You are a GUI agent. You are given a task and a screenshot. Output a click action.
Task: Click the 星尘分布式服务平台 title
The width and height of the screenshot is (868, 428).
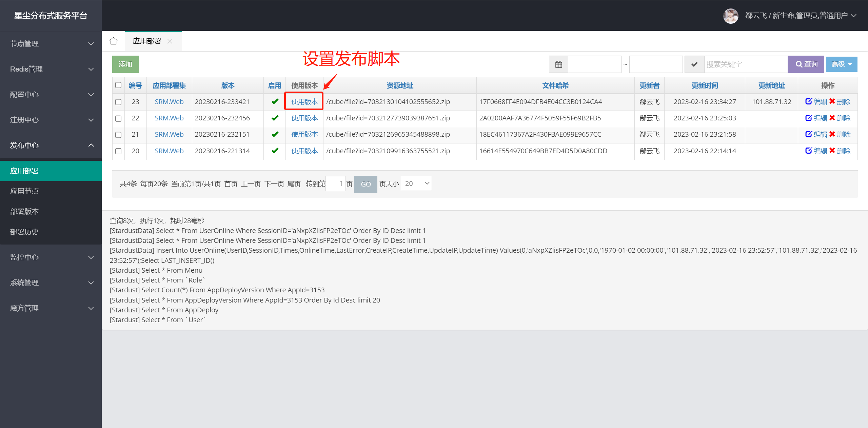click(x=51, y=16)
